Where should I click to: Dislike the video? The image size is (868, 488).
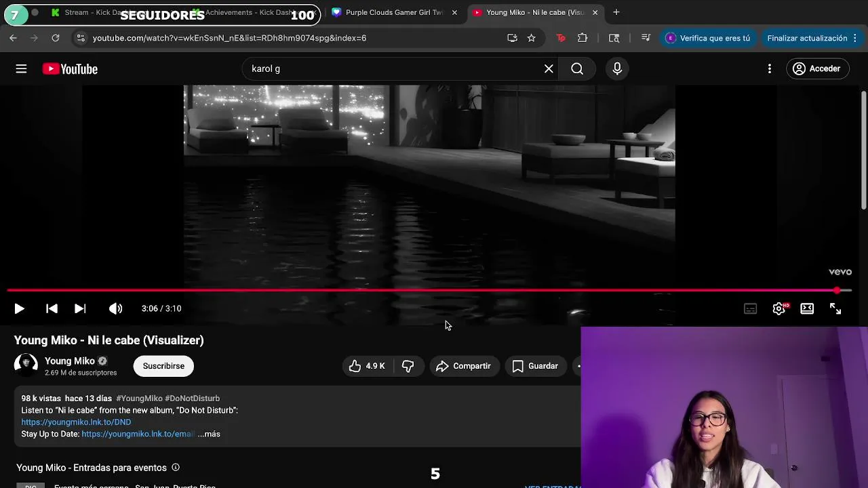click(408, 366)
